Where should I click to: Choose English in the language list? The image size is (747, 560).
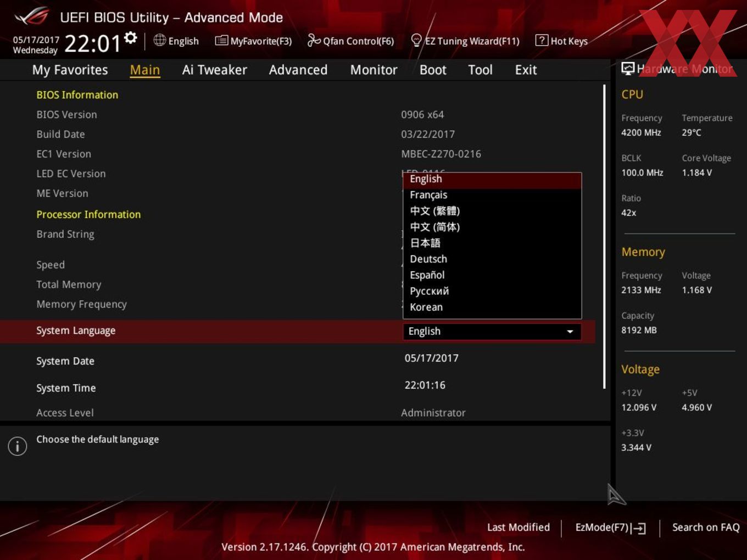[x=492, y=180]
